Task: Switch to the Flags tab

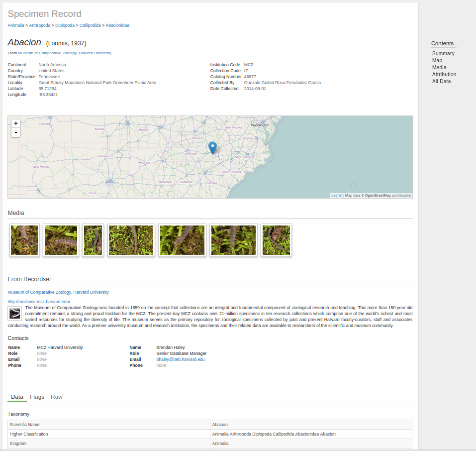Action: (x=37, y=397)
